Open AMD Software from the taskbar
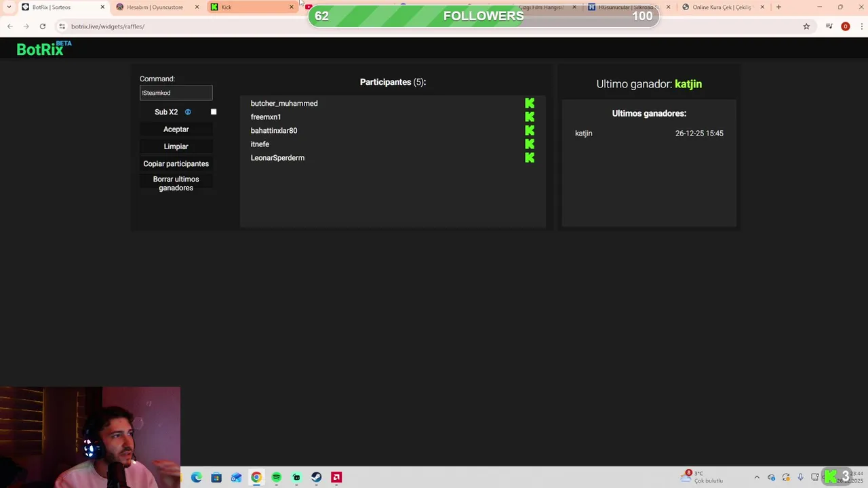This screenshot has height=488, width=868. click(336, 477)
